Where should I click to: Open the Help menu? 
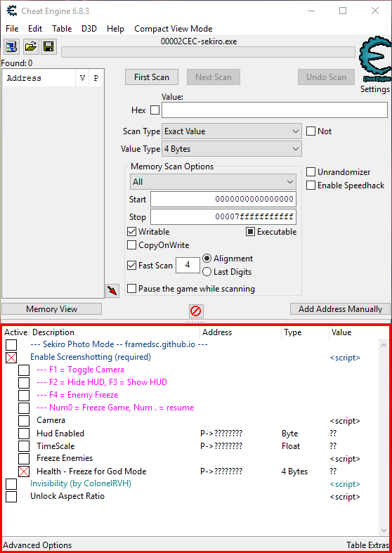point(115,29)
